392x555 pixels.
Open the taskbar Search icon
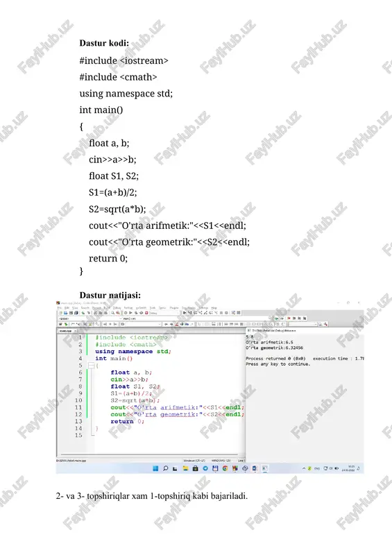(x=166, y=468)
